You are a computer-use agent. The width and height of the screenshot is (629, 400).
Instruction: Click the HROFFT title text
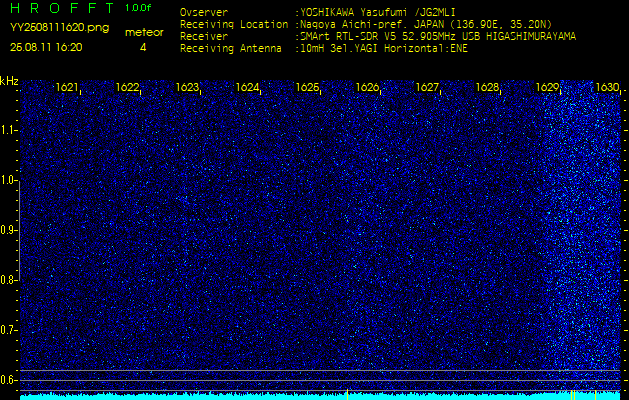coord(62,8)
